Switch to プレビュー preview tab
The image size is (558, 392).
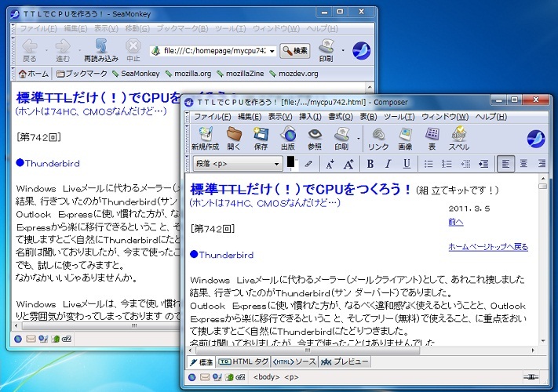(x=345, y=361)
